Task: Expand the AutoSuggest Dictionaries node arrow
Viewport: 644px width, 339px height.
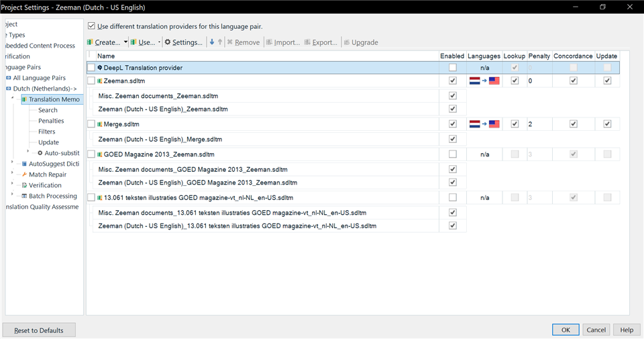Action: (12, 162)
